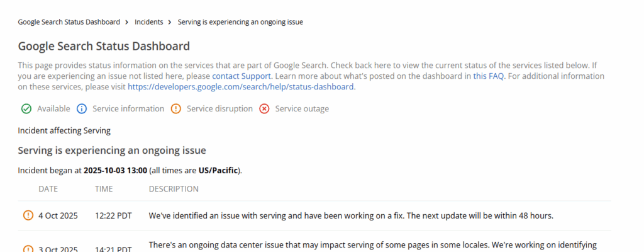Click the DESCRIPTION column header
644x252 pixels.
point(174,189)
